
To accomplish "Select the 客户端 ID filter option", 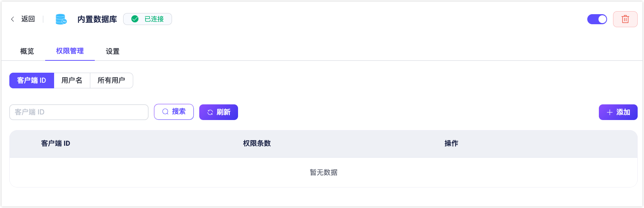I will click(x=32, y=81).
